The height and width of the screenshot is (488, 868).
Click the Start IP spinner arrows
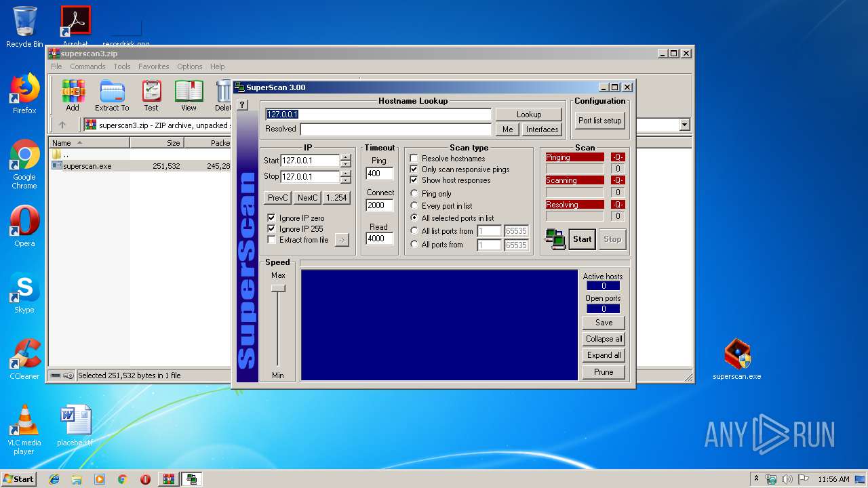coord(346,161)
